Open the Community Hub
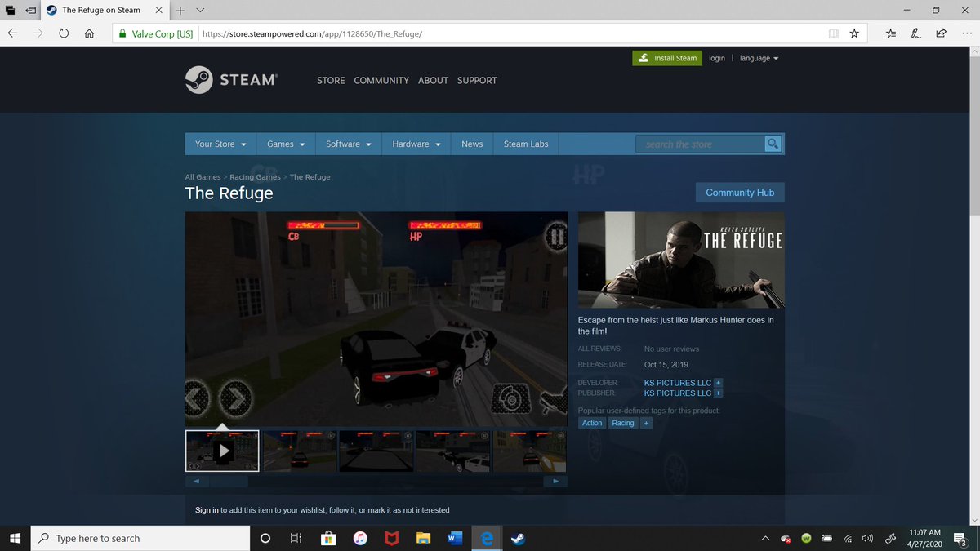This screenshot has height=551, width=980. coord(739,192)
